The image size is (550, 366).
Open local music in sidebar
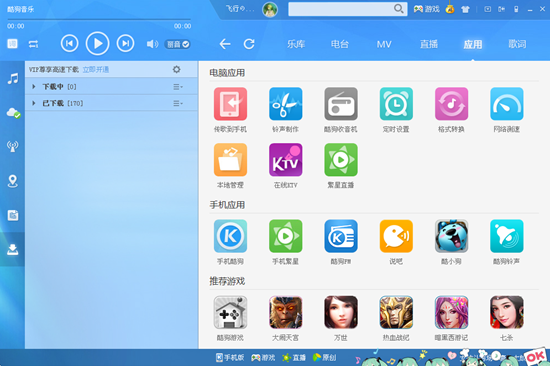coord(13,78)
